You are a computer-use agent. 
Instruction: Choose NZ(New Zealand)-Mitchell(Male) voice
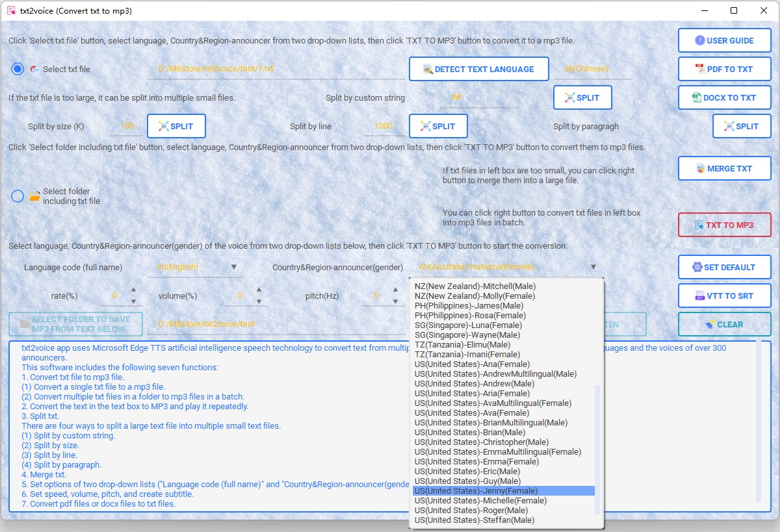(504, 286)
